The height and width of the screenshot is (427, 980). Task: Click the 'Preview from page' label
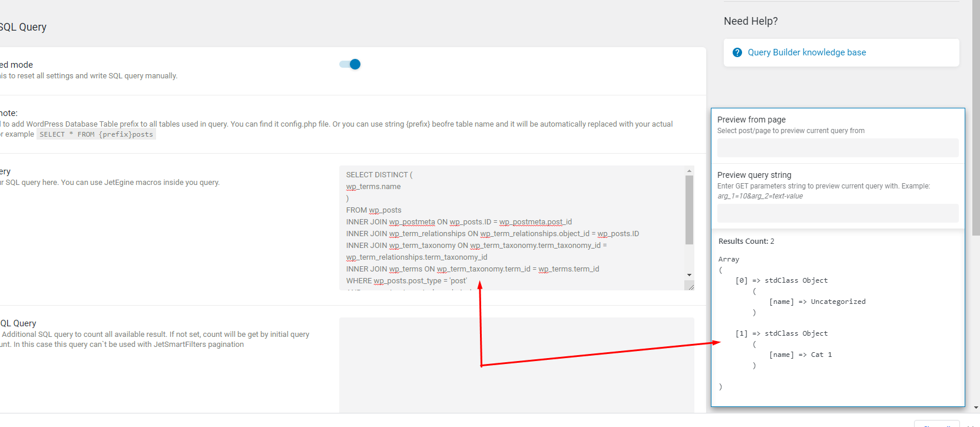pyautogui.click(x=751, y=120)
